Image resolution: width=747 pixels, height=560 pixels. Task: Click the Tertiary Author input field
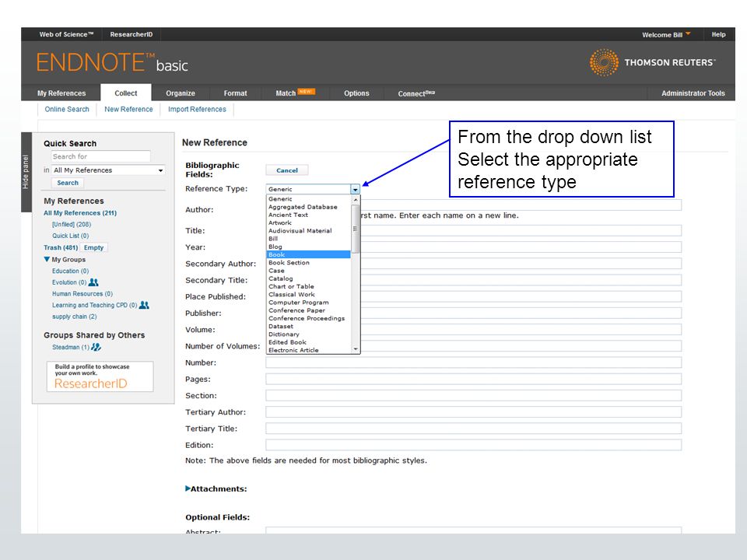click(x=474, y=412)
